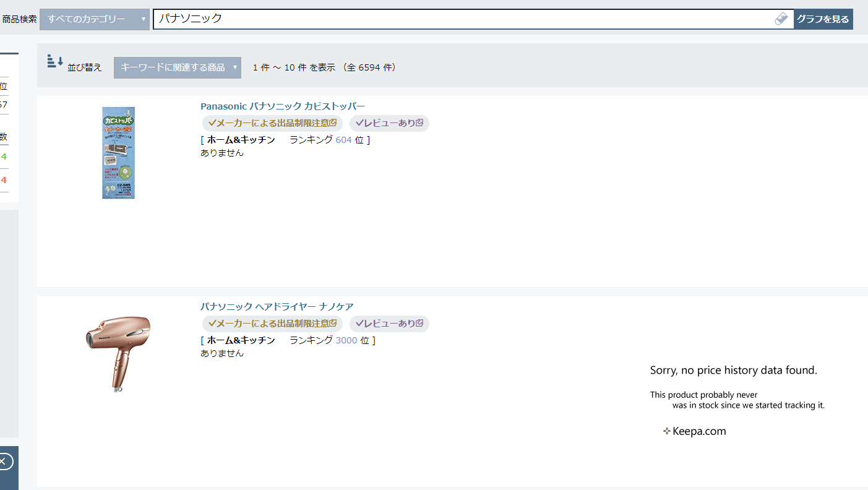Click メーカーによる出品制限注意 badge on カビストッパー

point(272,123)
